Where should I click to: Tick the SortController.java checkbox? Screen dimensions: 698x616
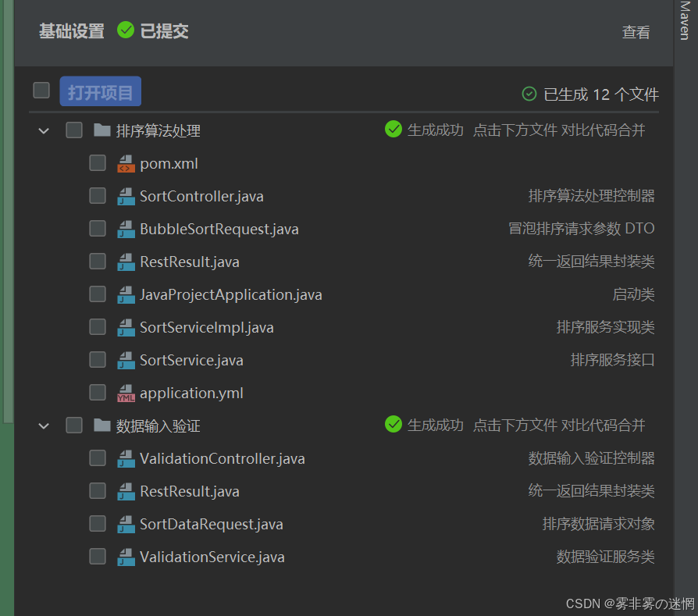pyautogui.click(x=98, y=195)
